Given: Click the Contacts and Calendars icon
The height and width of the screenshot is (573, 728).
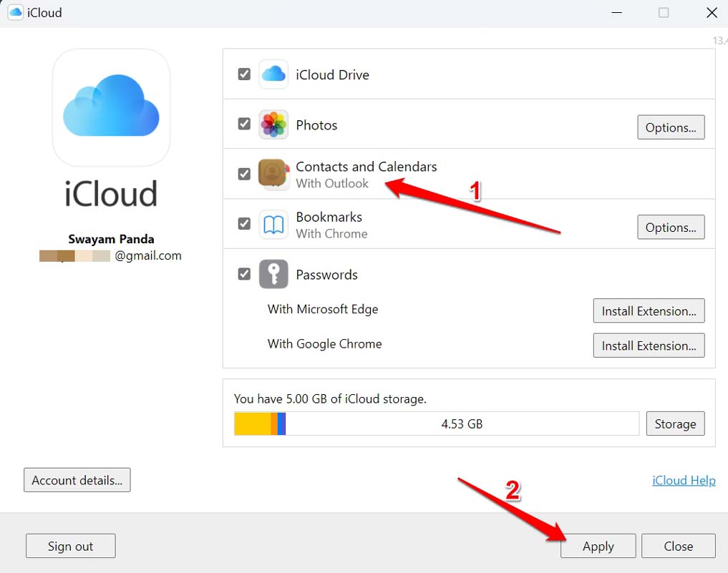Looking at the screenshot, I should (273, 173).
